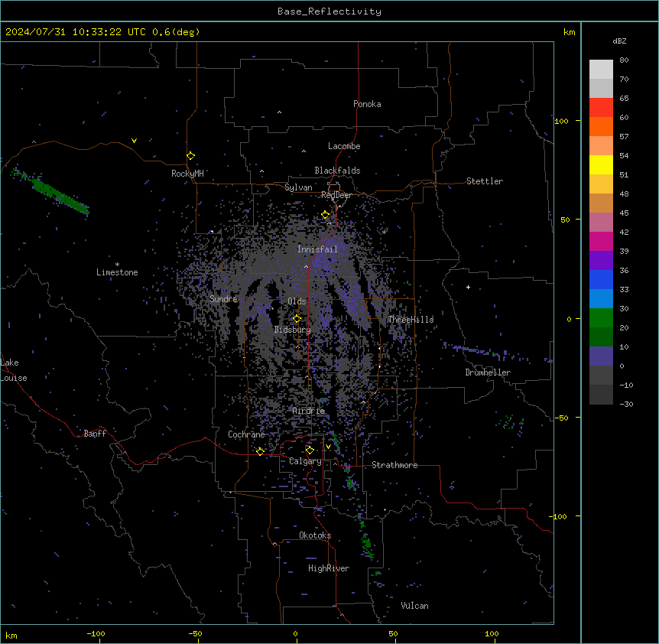This screenshot has width=659, height=644.
Task: Click the yellow V marker northwest of RockyMH
Action: click(134, 141)
